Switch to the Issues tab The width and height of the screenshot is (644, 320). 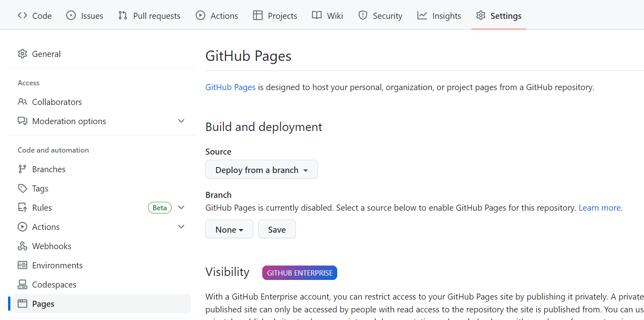[x=85, y=16]
